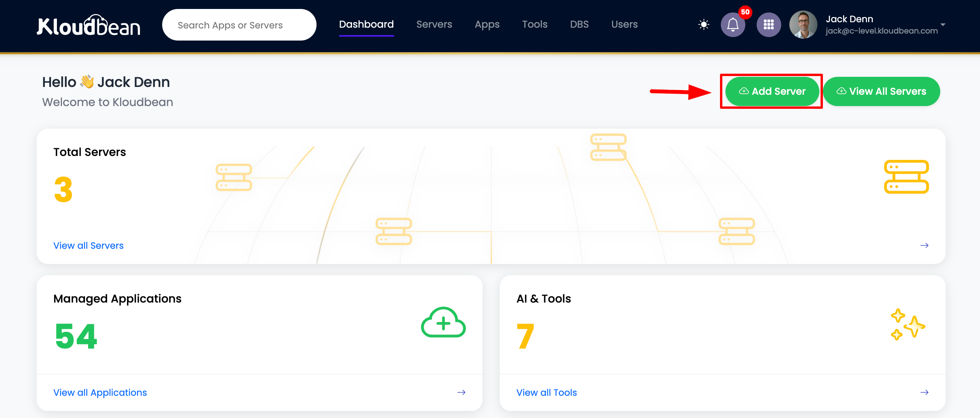Click the arrow beside View all Applications
The width and height of the screenshot is (980, 418).
pos(461,392)
